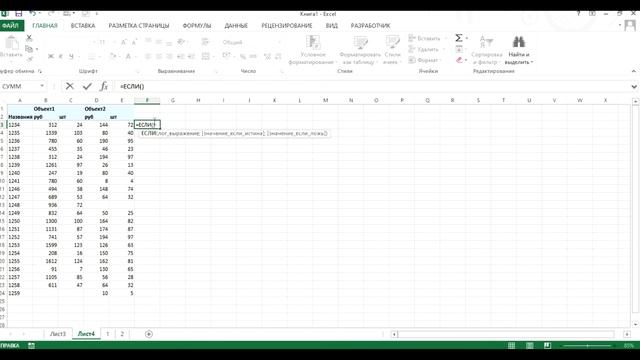Open sheet tab Лист4
The width and height of the screenshot is (640, 360).
coord(86,334)
